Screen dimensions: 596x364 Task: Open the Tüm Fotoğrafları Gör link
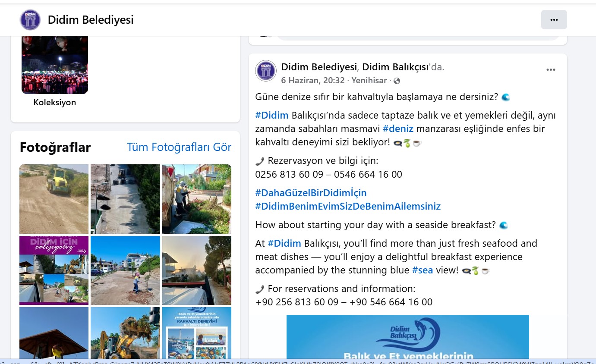click(179, 147)
